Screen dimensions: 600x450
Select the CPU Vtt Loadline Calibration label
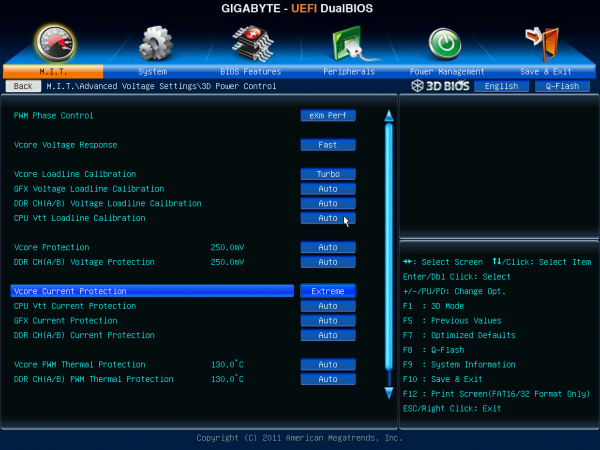pos(80,218)
